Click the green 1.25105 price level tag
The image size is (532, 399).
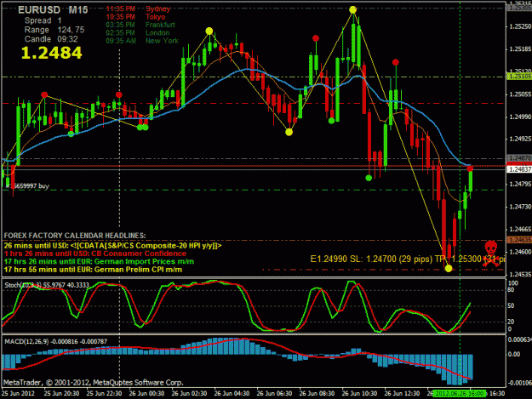519,77
